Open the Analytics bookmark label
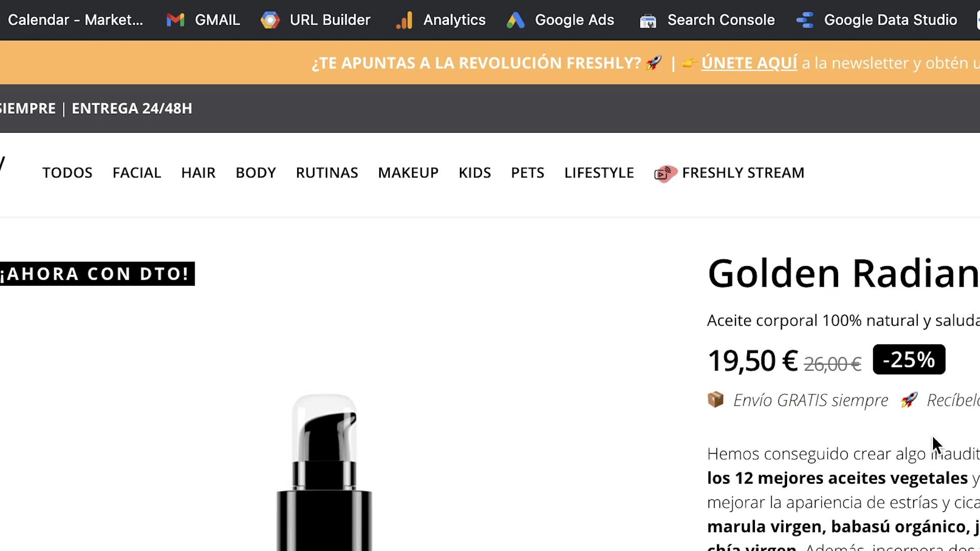The width and height of the screenshot is (980, 551). click(x=454, y=20)
